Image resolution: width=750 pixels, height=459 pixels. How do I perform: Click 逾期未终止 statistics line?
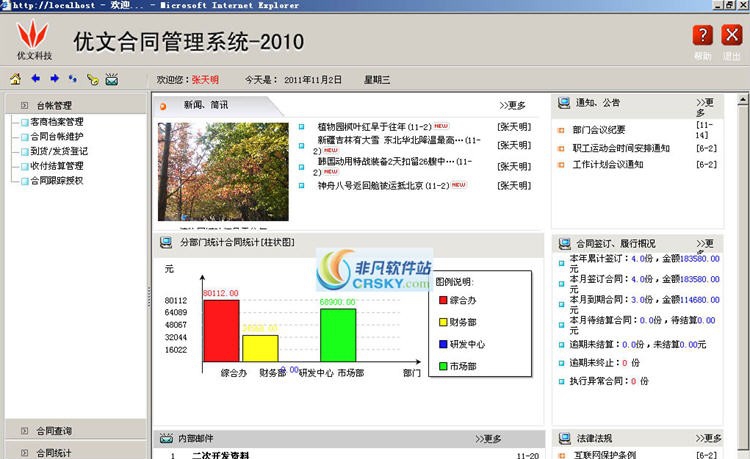605,363
